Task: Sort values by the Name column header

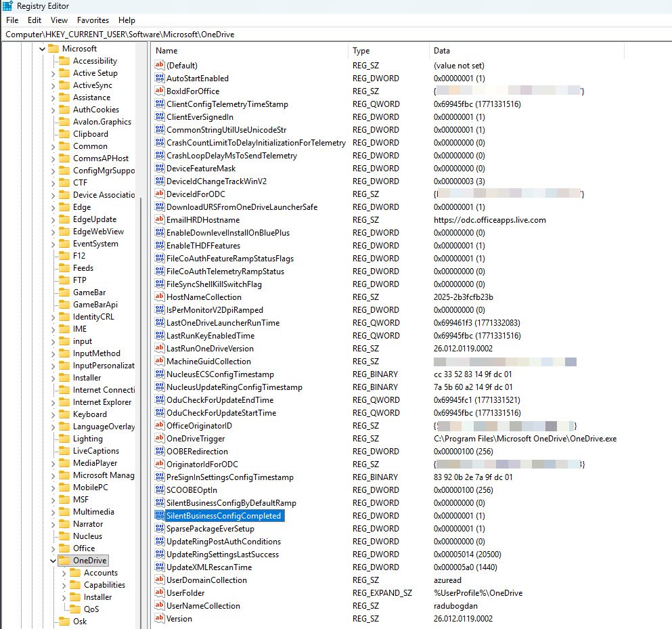Action: pyautogui.click(x=248, y=51)
